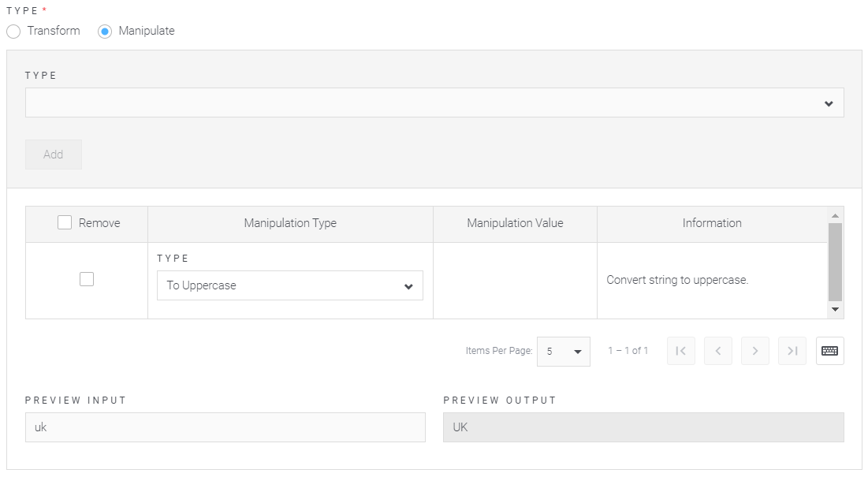The width and height of the screenshot is (868, 477).
Task: Check the To Uppercase row checkbox
Action: 87,279
